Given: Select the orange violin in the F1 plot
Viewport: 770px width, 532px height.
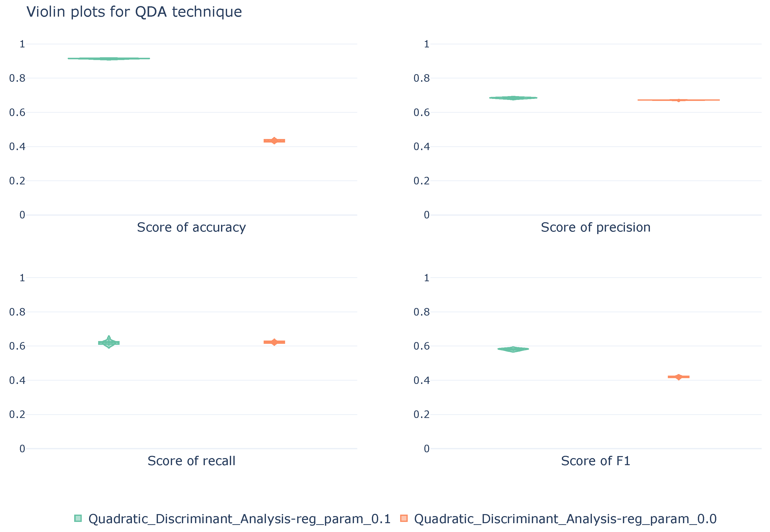Looking at the screenshot, I should point(678,377).
